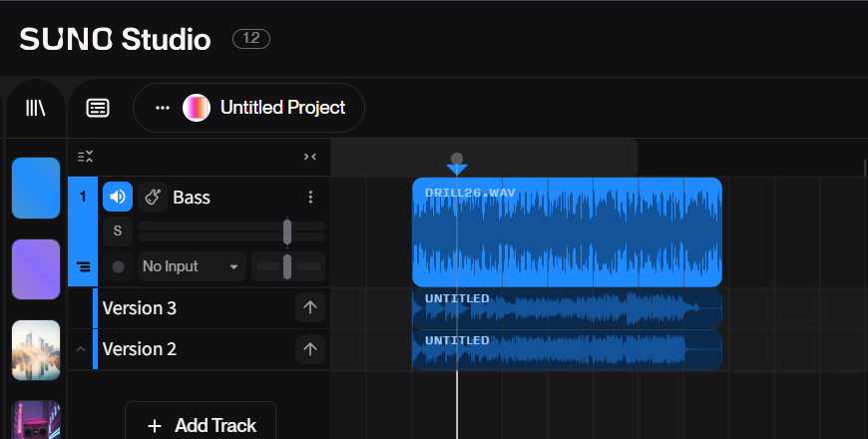Arm recording on the Bass track

(118, 266)
